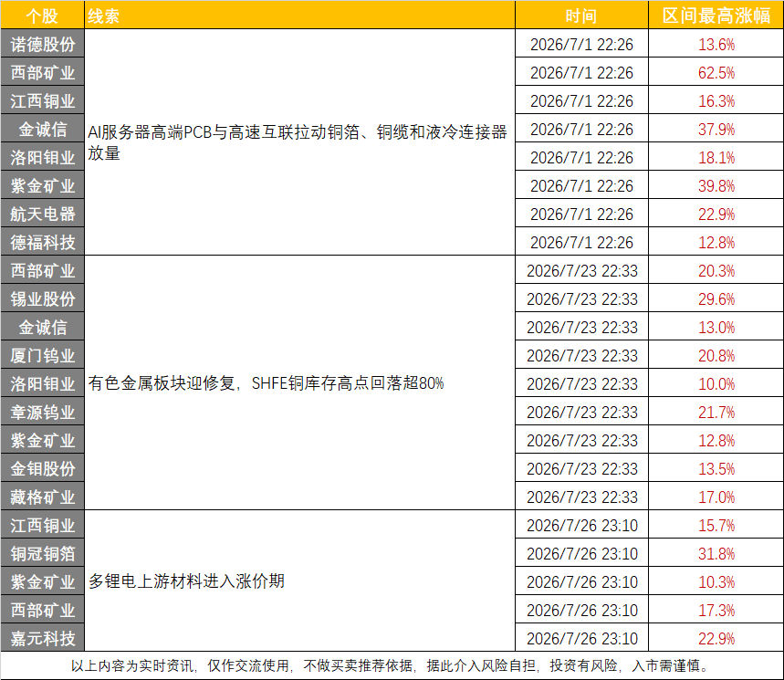Click the 2026/7/26 23:10 time in 嘉元科技 row
The image size is (784, 680).
click(x=582, y=639)
